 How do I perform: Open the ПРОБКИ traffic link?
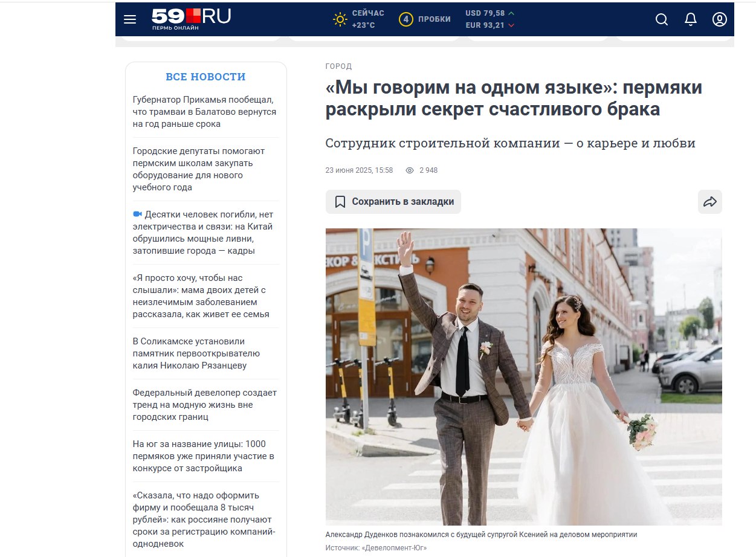point(435,19)
